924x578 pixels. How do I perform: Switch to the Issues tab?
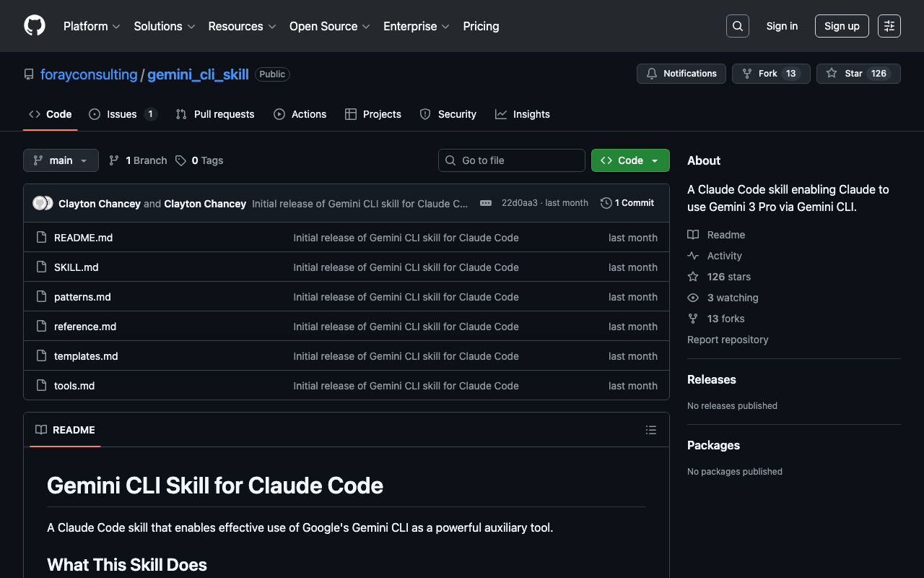(122, 114)
